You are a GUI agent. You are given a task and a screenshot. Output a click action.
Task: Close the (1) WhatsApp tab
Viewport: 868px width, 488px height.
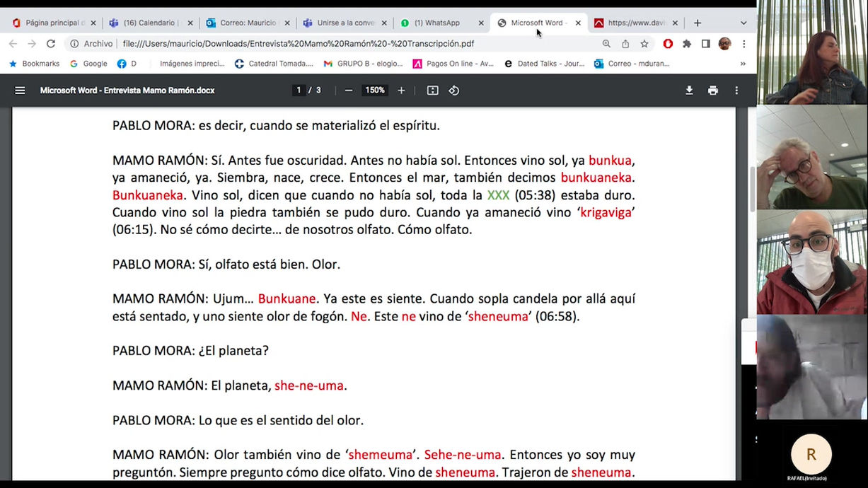click(481, 23)
